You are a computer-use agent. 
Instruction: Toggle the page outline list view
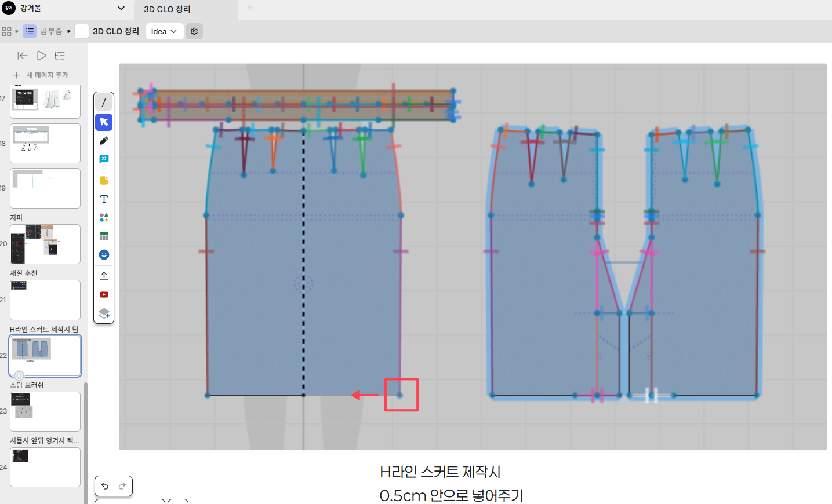[60, 56]
